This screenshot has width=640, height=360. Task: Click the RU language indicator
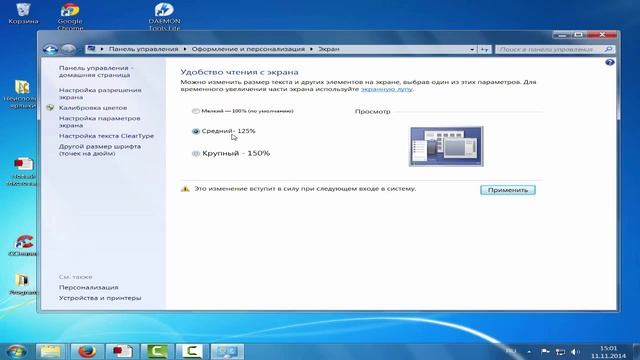511,351
